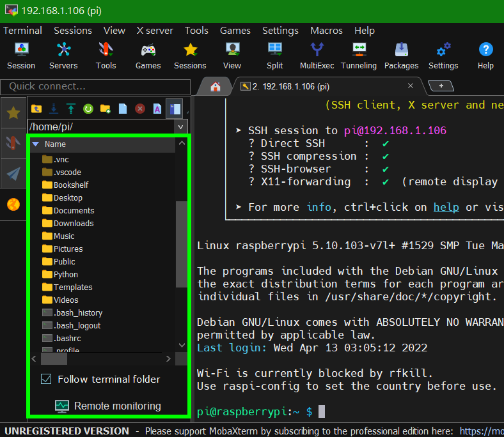Open the X server menu
The image size is (504, 437).
pos(155,31)
